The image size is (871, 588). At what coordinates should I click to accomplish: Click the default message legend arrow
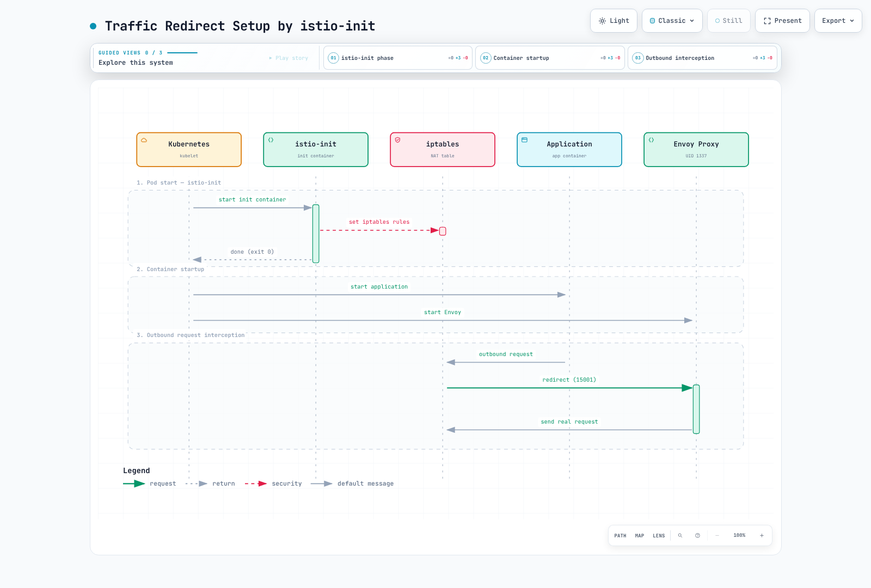[322, 483]
